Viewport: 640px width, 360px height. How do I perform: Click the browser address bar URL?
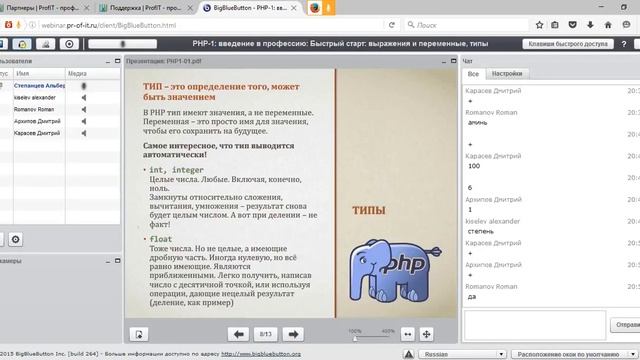coord(109,25)
